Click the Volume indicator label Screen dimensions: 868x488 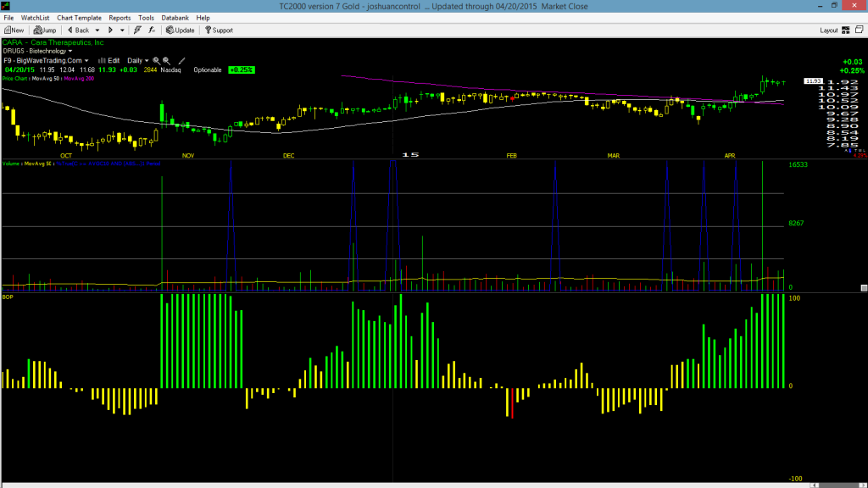[x=12, y=164]
